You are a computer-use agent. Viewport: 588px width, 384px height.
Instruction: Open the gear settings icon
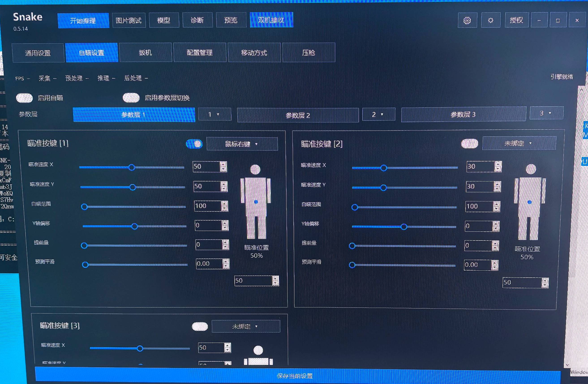467,20
